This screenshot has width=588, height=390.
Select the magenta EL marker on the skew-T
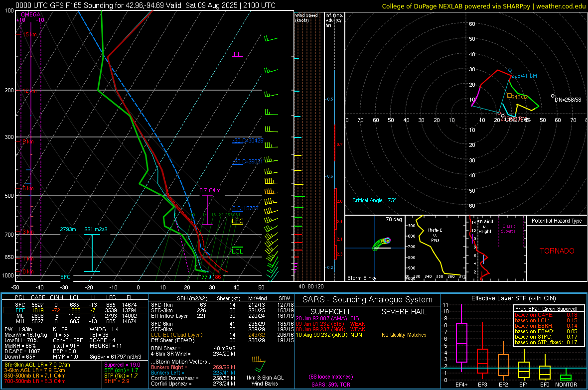237,54
